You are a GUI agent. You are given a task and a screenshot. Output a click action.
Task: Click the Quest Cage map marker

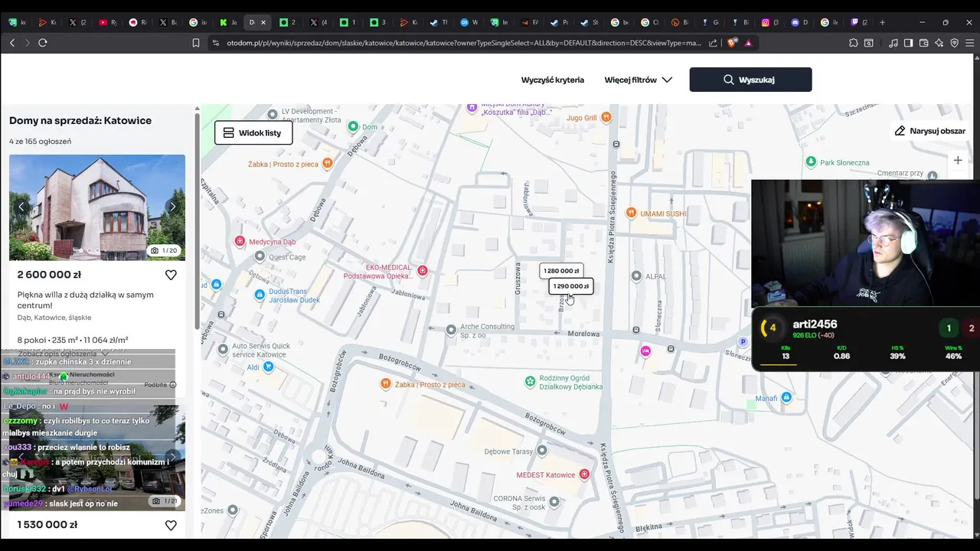[x=260, y=257]
